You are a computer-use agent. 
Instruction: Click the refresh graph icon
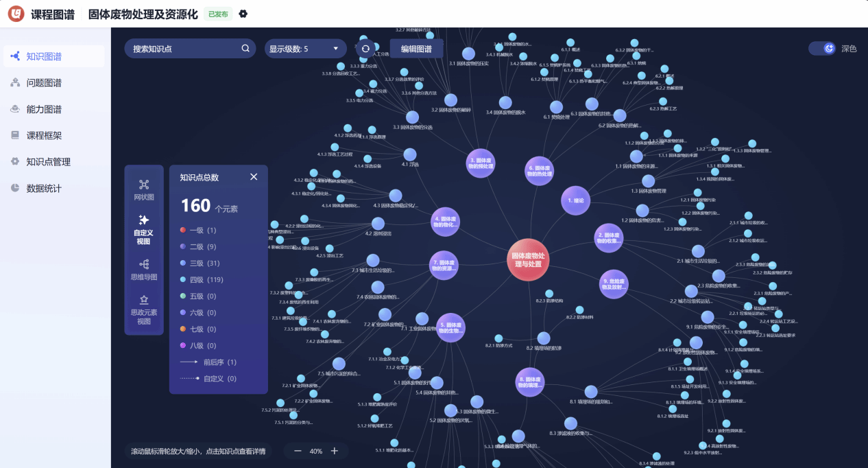[x=365, y=49]
